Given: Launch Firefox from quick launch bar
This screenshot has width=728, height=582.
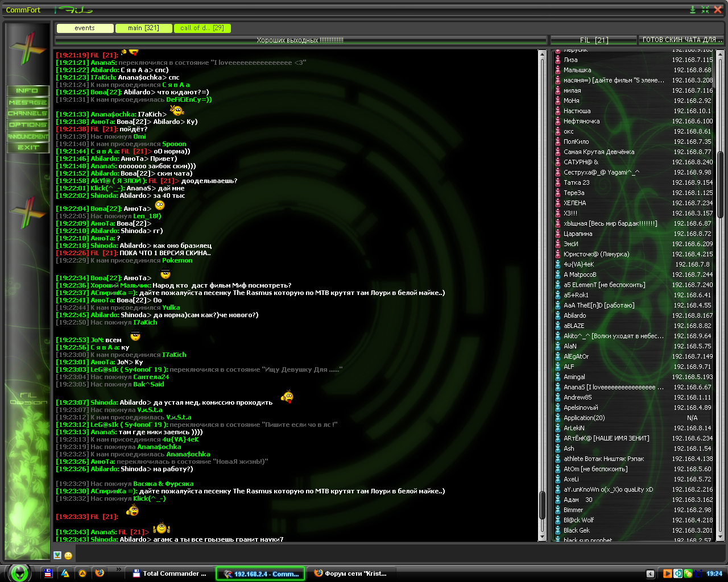Looking at the screenshot, I should click(x=100, y=573).
